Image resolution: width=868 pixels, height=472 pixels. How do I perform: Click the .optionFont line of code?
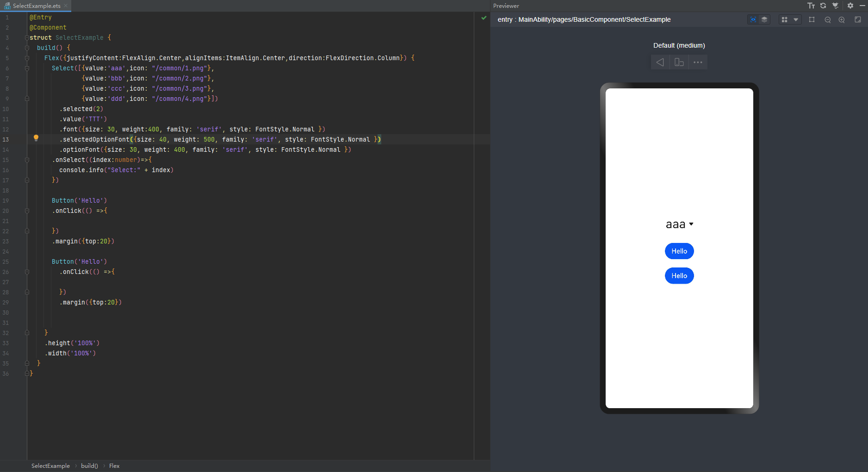[205, 149]
